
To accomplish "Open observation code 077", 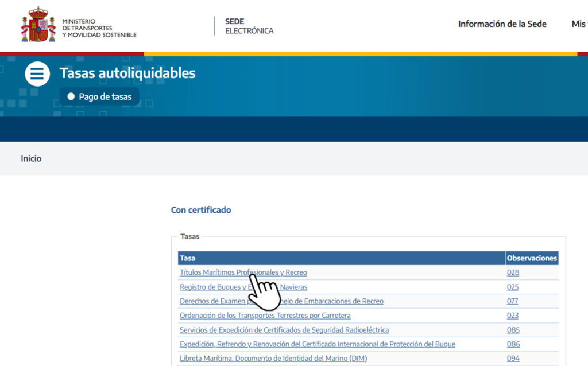I will (x=512, y=301).
